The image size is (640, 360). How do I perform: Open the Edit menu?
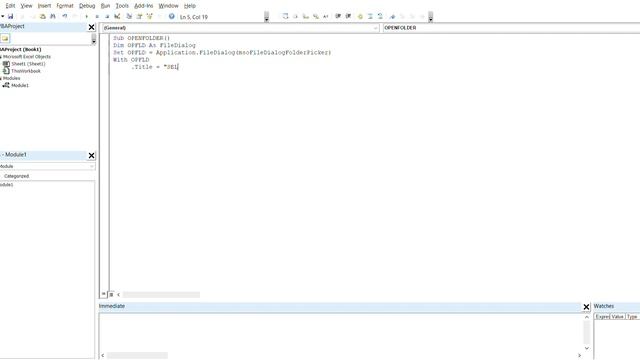10,6
